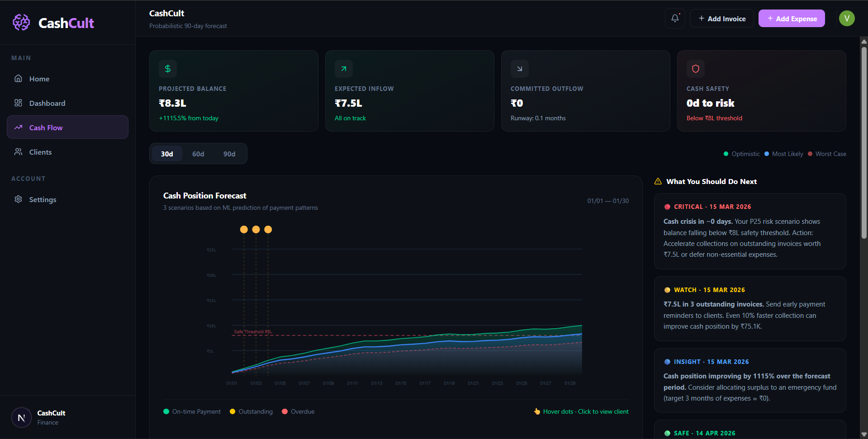Image resolution: width=868 pixels, height=439 pixels.
Task: Click the third outstanding payment dot on chart
Action: pos(268,230)
